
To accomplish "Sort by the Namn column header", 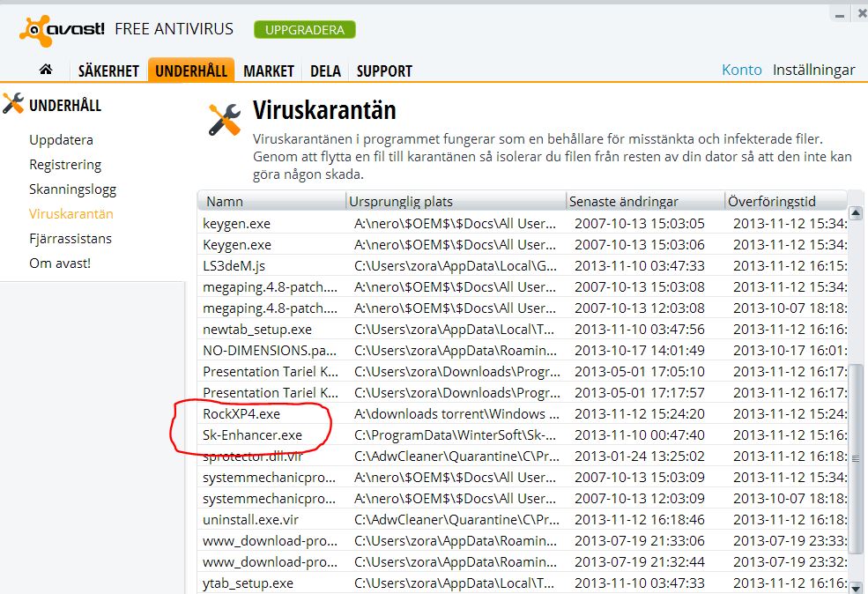I will coord(271,201).
